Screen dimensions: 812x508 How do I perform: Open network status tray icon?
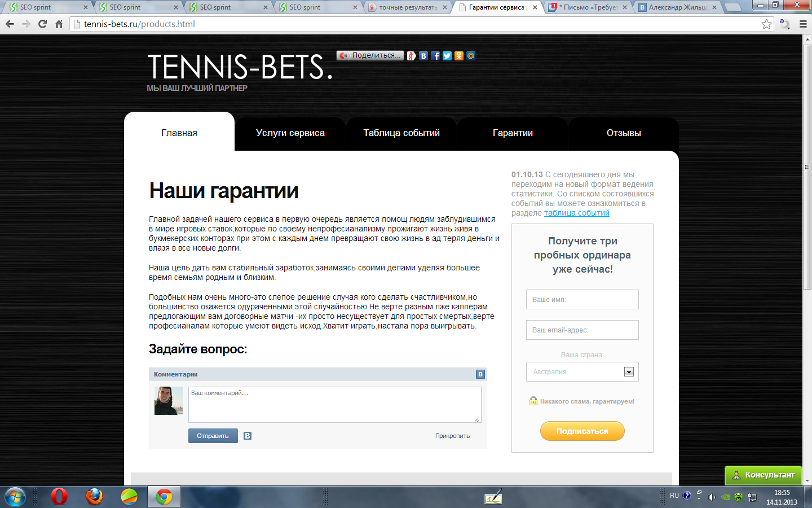(752, 497)
